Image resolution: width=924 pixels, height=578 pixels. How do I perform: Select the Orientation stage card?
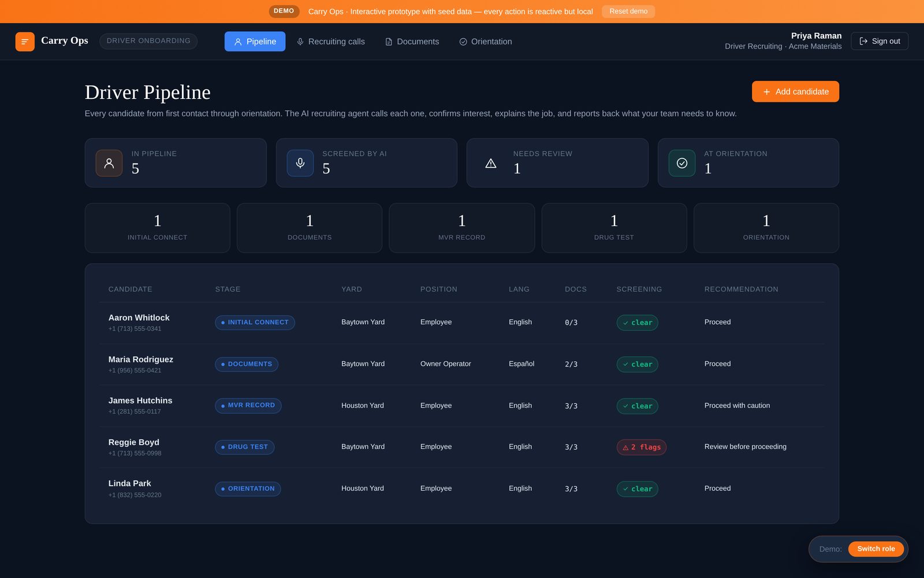(766, 228)
